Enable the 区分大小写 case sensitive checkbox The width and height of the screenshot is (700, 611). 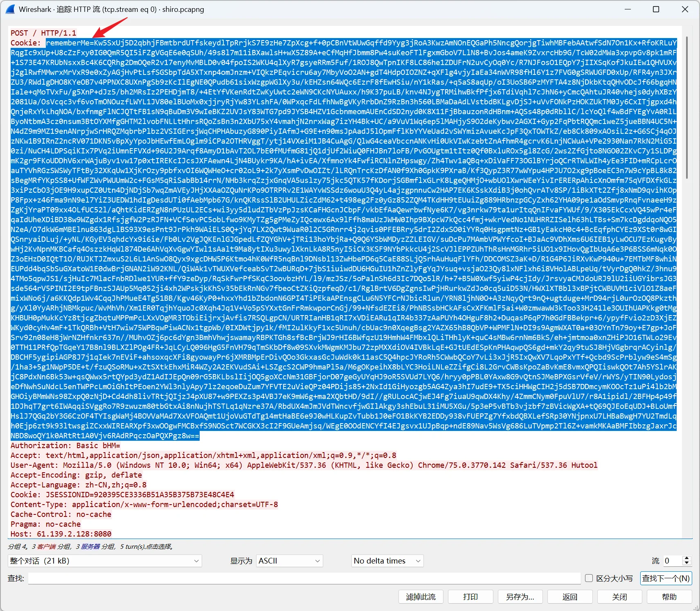589,578
